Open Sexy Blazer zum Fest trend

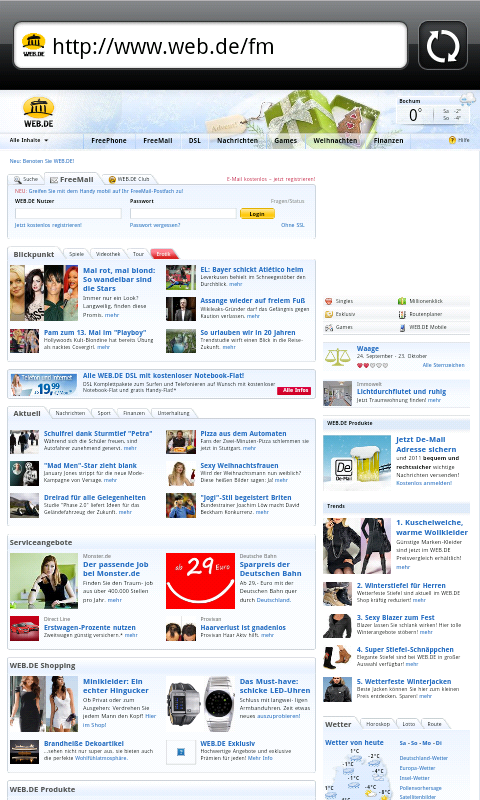[x=395, y=618]
